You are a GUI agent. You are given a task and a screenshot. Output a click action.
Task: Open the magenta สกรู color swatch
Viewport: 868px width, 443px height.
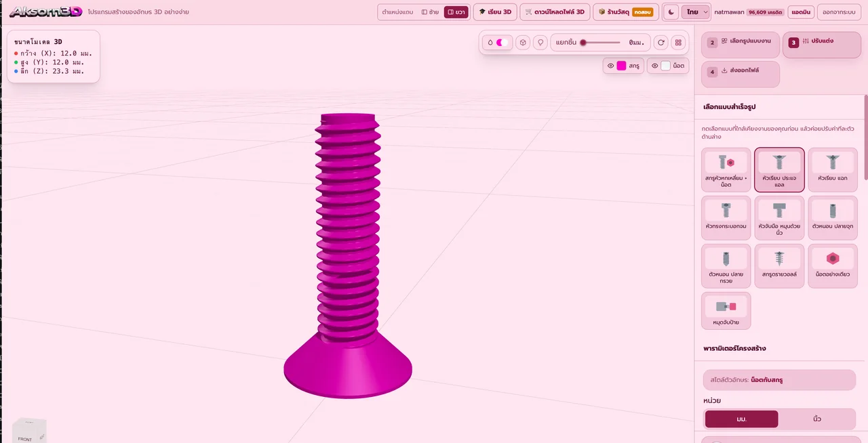[621, 66]
